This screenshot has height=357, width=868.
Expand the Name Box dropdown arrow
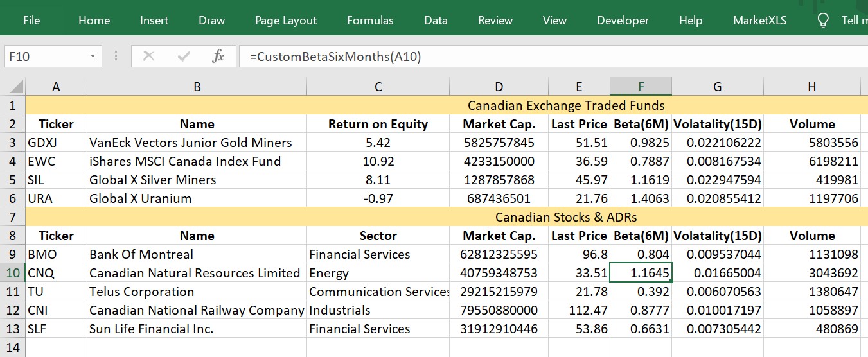pyautogui.click(x=93, y=57)
